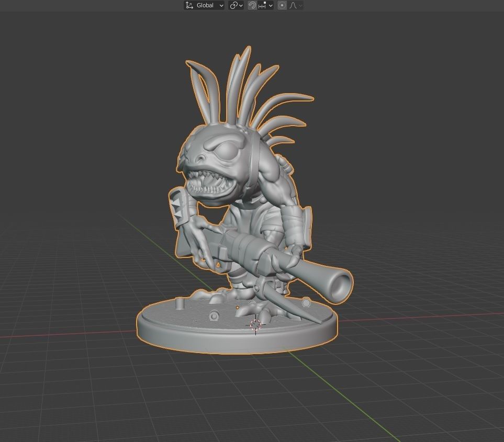
Task: Enable proportional editing circle toggle
Action: 282,5
